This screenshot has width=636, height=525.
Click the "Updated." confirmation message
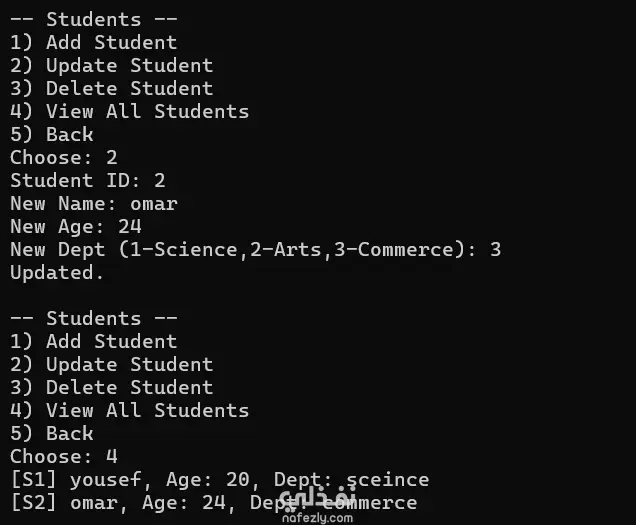pyautogui.click(x=57, y=272)
